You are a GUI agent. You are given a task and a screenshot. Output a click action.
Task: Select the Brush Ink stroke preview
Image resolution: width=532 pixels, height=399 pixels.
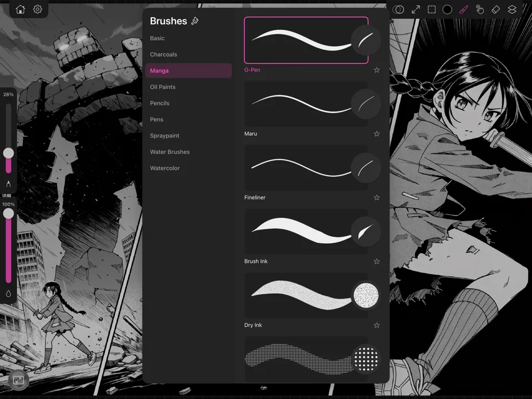[x=306, y=232]
